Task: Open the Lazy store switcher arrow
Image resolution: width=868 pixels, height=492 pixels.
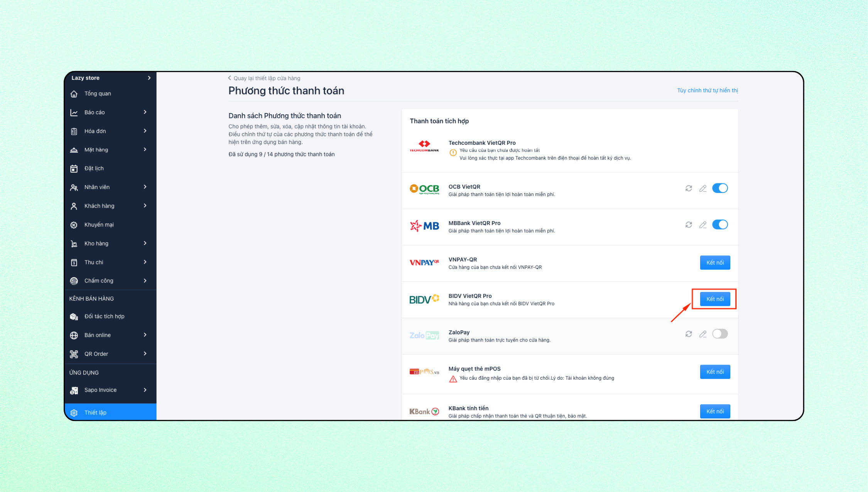Action: tap(149, 78)
